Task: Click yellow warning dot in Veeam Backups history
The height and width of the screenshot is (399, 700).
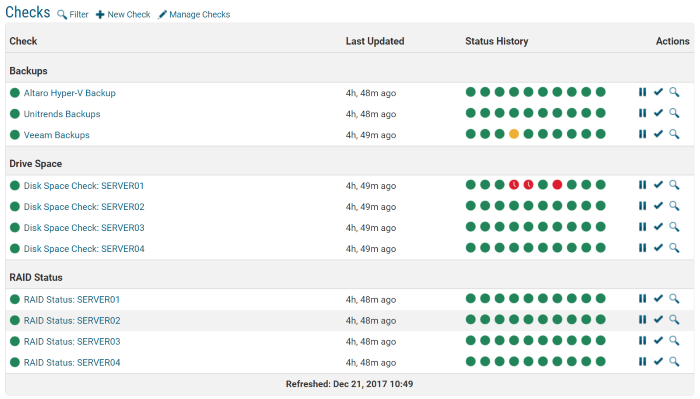Action: coord(514,134)
